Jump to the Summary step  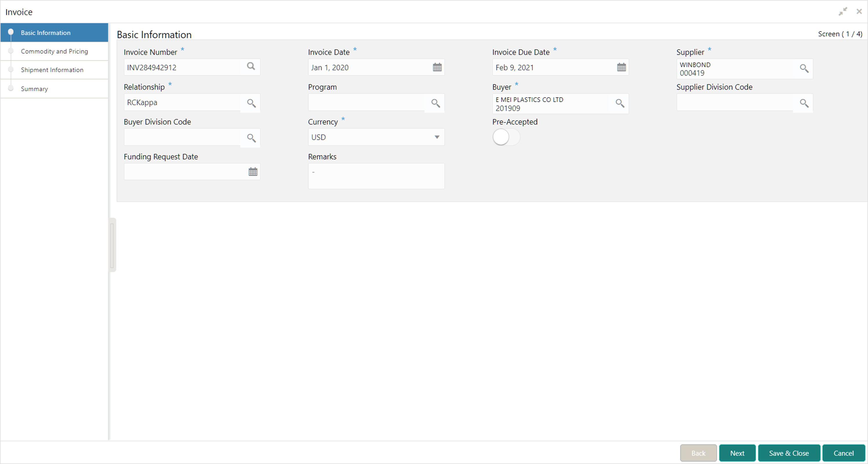[34, 89]
